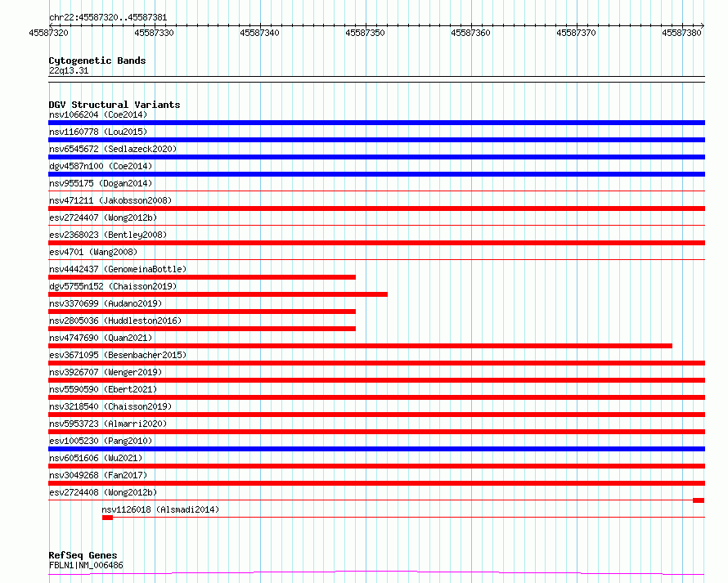Click ruler position 45587340
The height and width of the screenshot is (583, 728).
click(x=259, y=33)
